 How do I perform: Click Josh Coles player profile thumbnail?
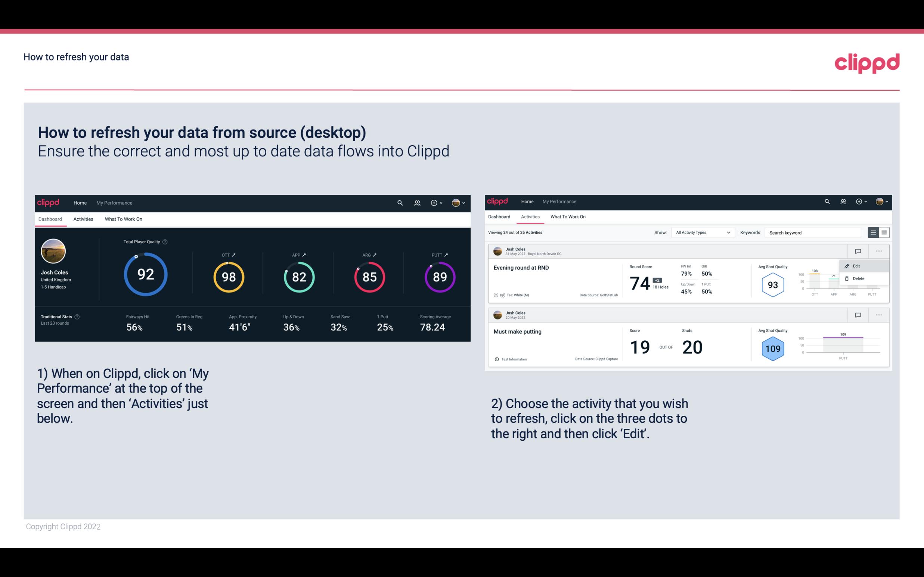click(53, 251)
